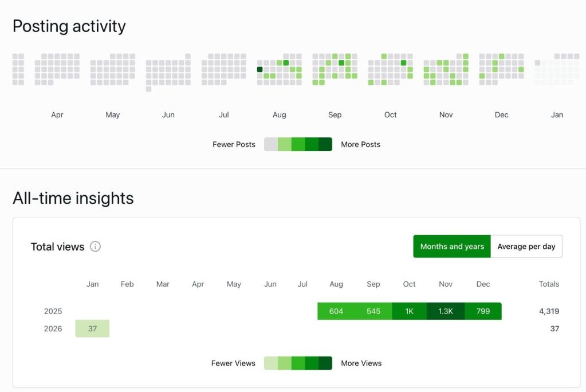Click the 2025 year row label
The width and height of the screenshot is (586, 392).
pyautogui.click(x=53, y=311)
